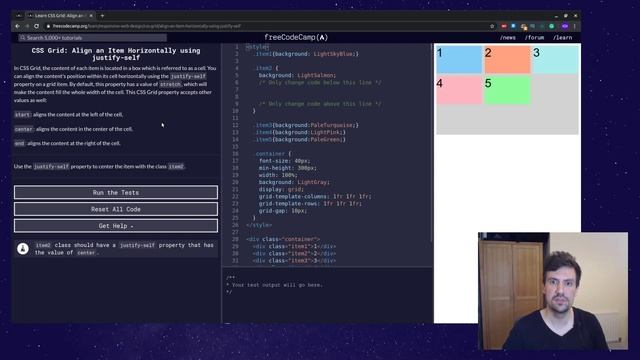Viewport: 640px width, 360px height.
Task: Click pink grid item 4 in preview
Action: click(x=459, y=90)
